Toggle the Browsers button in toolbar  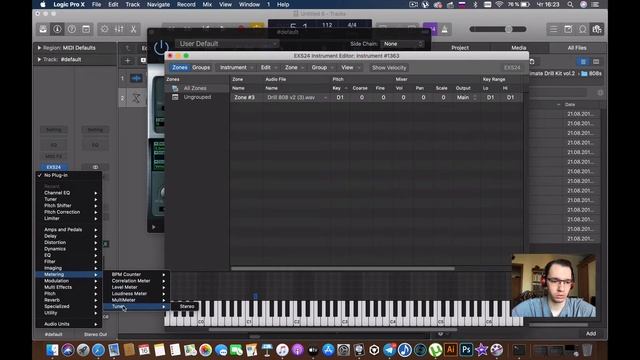(597, 29)
